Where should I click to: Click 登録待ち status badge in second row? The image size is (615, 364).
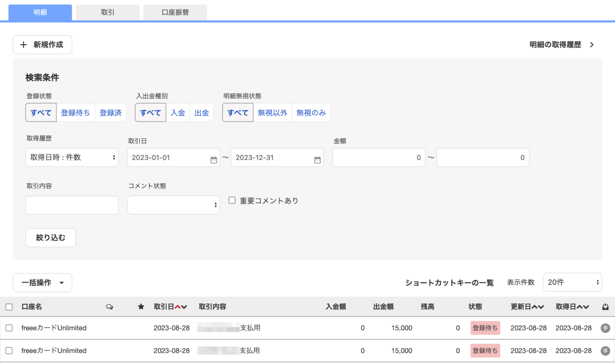[485, 351]
